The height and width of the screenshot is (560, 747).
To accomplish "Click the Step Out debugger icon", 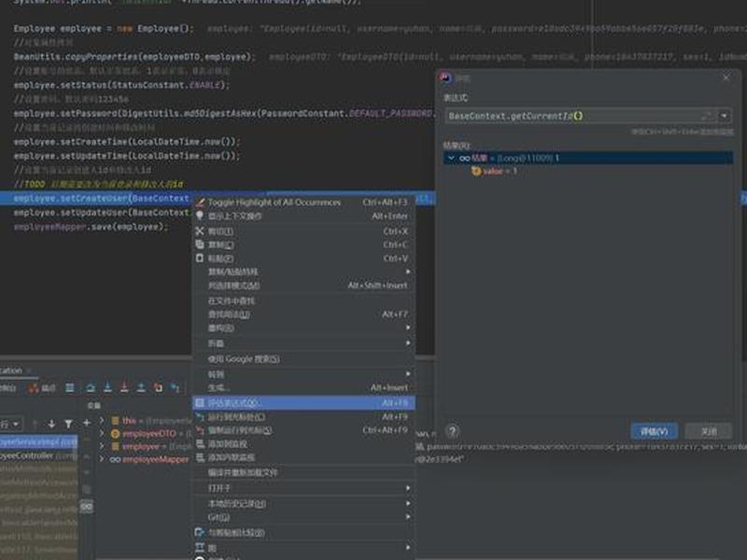I will coord(141,387).
